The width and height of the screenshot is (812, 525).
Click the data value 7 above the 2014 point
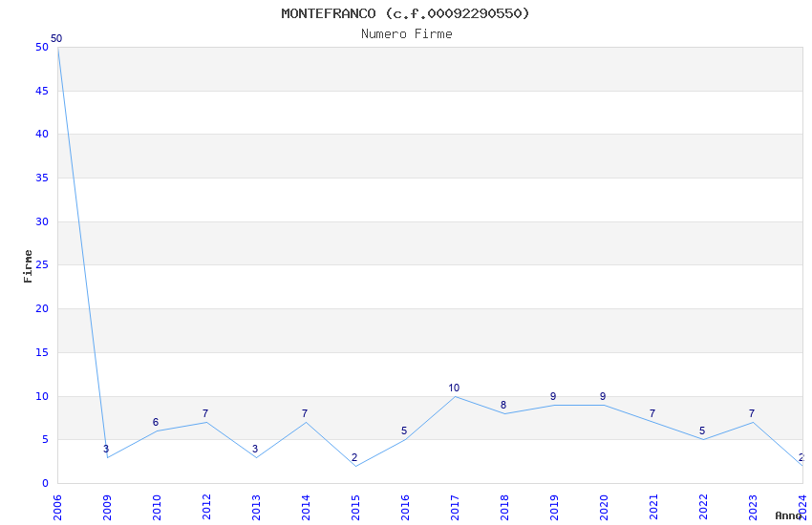tap(305, 413)
